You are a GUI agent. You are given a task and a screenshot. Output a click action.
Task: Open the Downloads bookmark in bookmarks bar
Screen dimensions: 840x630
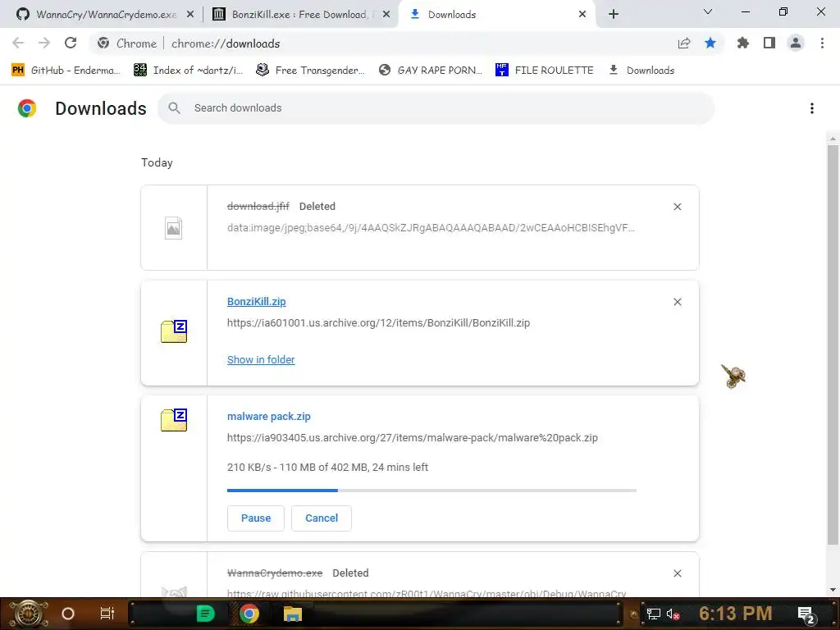641,71
